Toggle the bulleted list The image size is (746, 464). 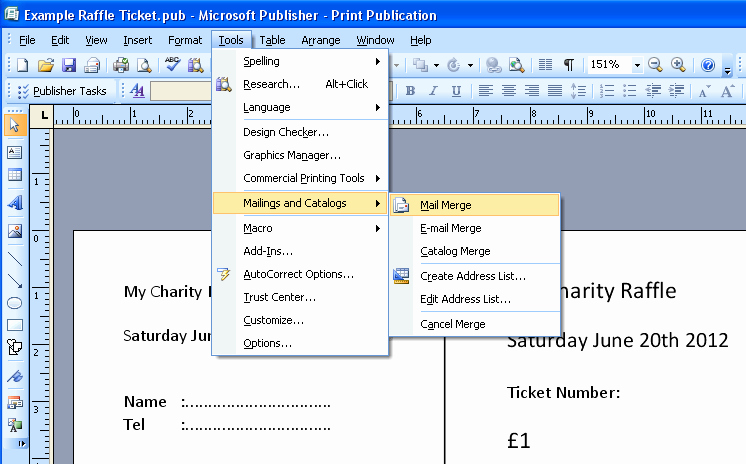coord(629,90)
